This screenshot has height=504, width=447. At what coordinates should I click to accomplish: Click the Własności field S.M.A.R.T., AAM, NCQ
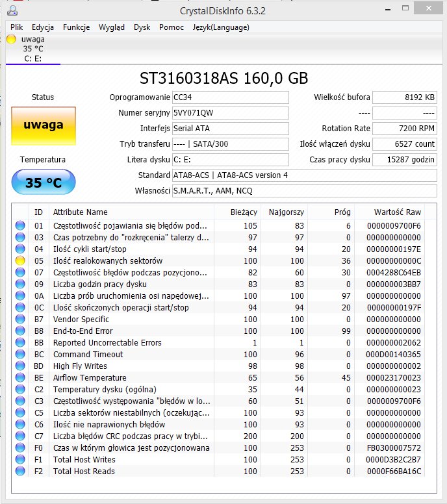click(305, 191)
